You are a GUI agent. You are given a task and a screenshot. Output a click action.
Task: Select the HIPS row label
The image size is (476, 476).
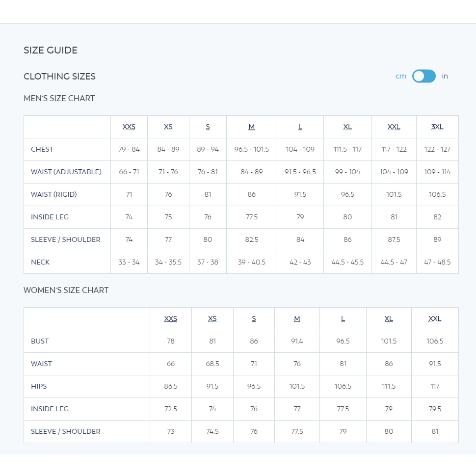[39, 387]
